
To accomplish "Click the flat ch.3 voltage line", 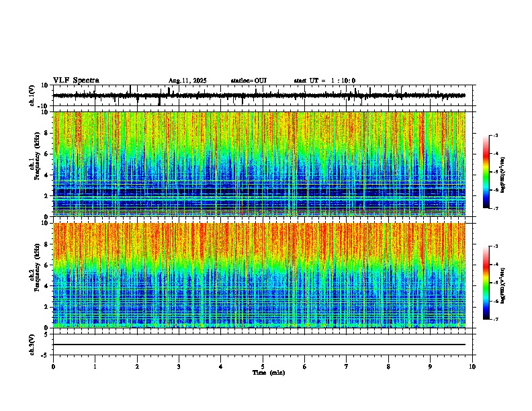I will (x=259, y=345).
